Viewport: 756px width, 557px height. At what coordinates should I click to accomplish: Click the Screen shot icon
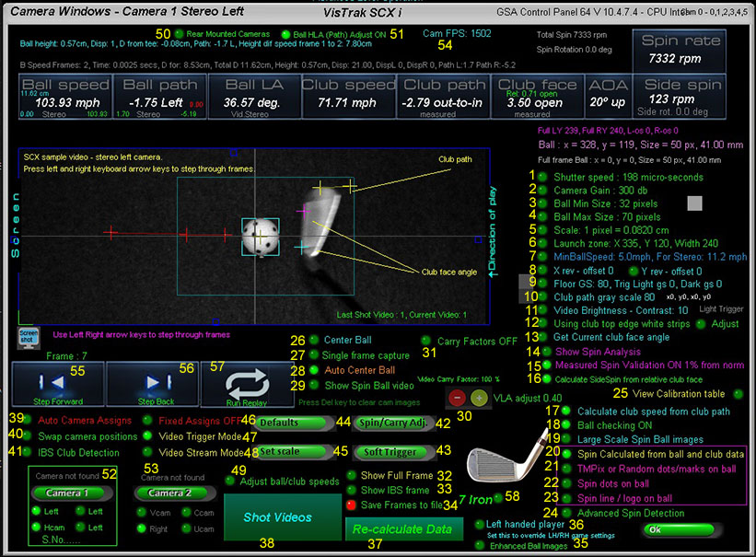(x=29, y=336)
